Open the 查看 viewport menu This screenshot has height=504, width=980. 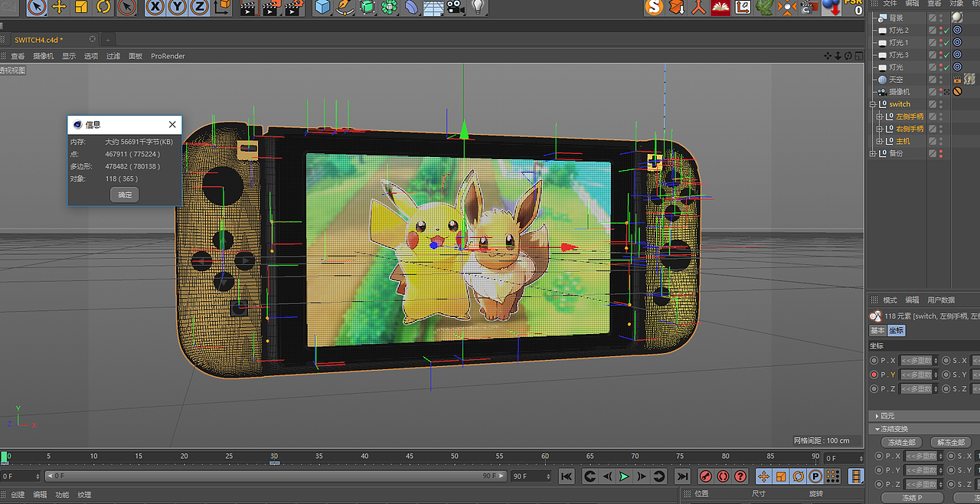[x=18, y=56]
